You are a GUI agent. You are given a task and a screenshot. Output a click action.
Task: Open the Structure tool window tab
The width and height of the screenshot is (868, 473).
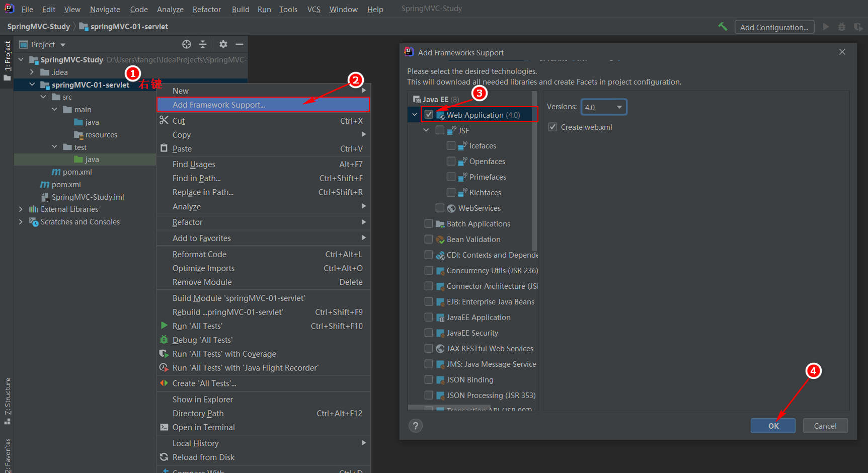click(8, 401)
